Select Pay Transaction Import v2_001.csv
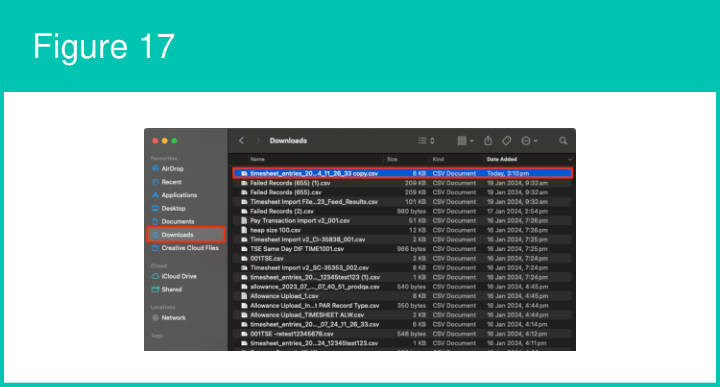 [403, 221]
